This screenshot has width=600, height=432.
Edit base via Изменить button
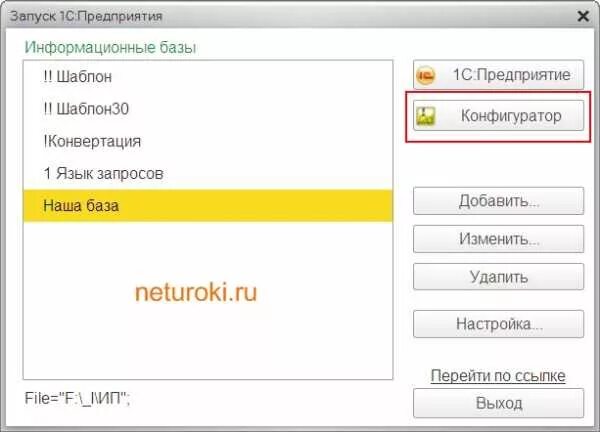(x=498, y=239)
